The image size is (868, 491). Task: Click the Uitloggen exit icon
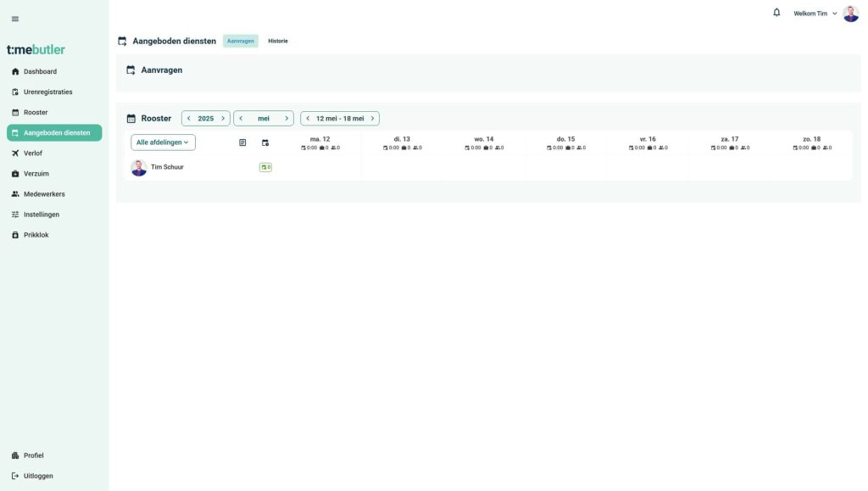click(15, 476)
